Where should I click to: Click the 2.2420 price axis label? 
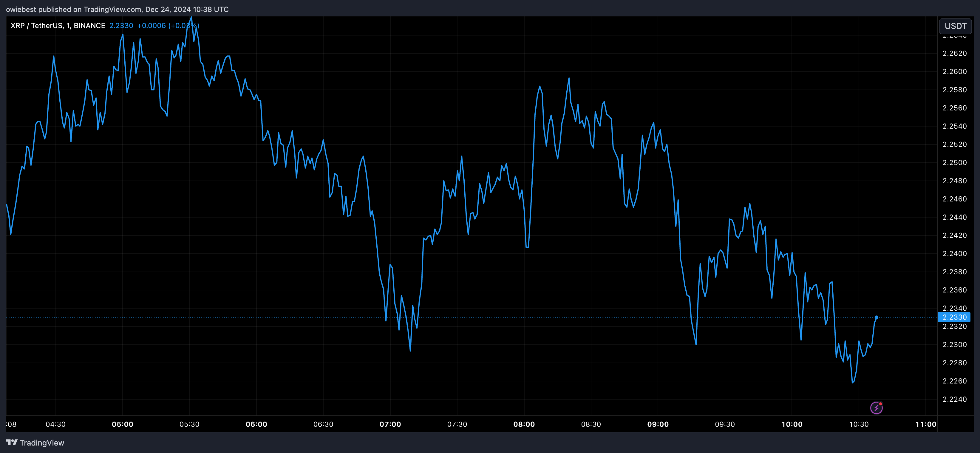955,235
